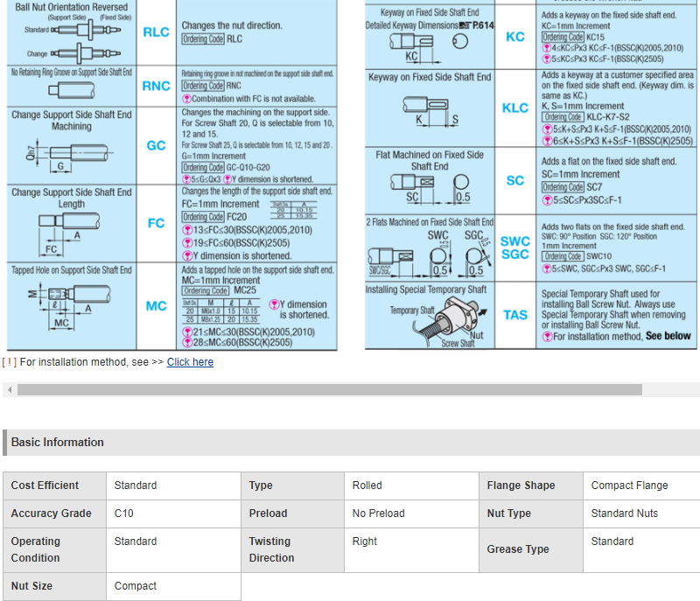Screen dimensions: 700x601
Task: Click the large blue KC alteration code
Action: coord(515,37)
